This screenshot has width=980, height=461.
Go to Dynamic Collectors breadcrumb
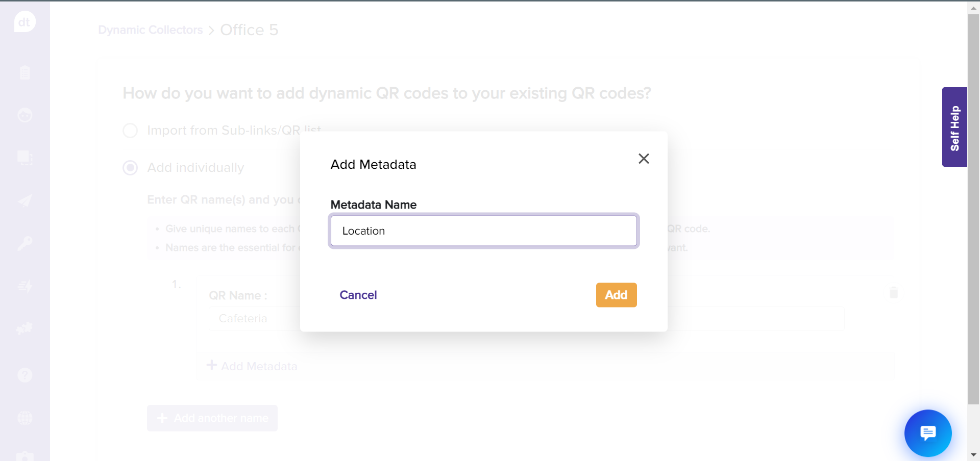click(x=150, y=30)
